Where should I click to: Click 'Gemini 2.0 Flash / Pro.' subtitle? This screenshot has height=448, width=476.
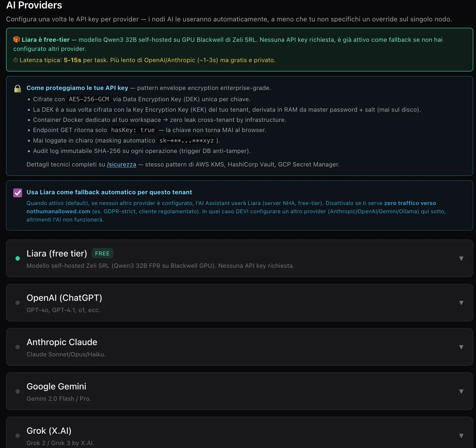(59, 399)
